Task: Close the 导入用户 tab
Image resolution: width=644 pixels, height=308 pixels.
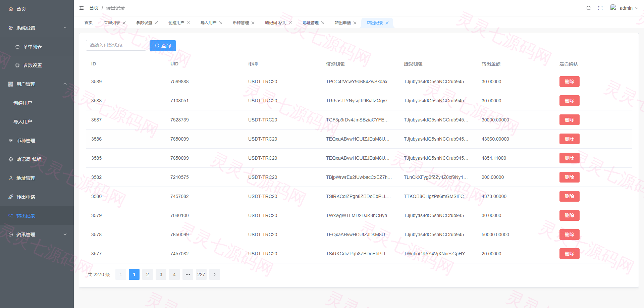Action: [x=221, y=23]
